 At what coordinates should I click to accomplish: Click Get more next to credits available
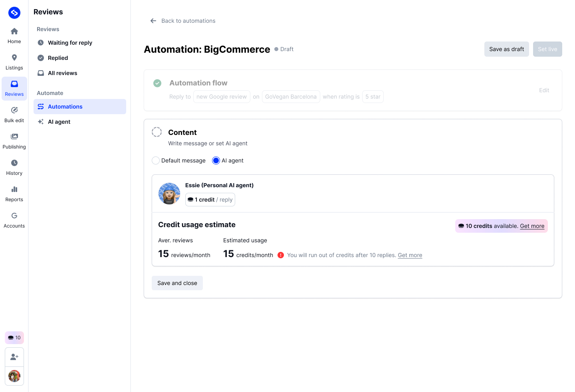[x=532, y=226]
